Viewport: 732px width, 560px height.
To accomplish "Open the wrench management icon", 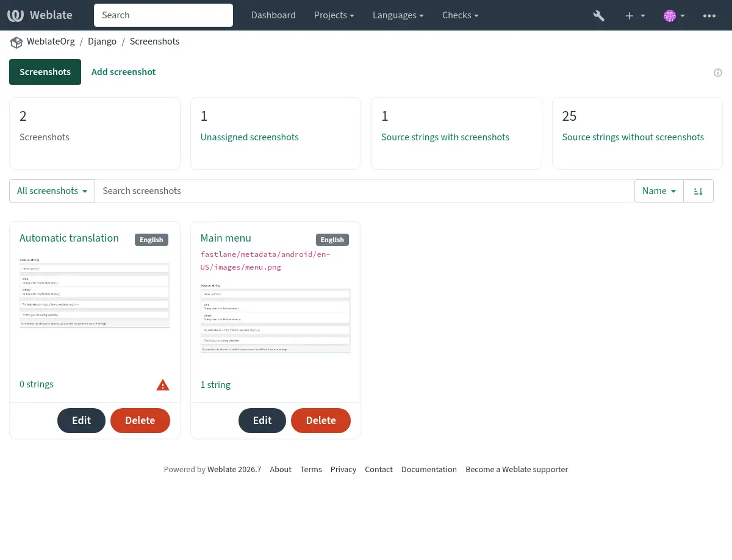I will pos(599,16).
